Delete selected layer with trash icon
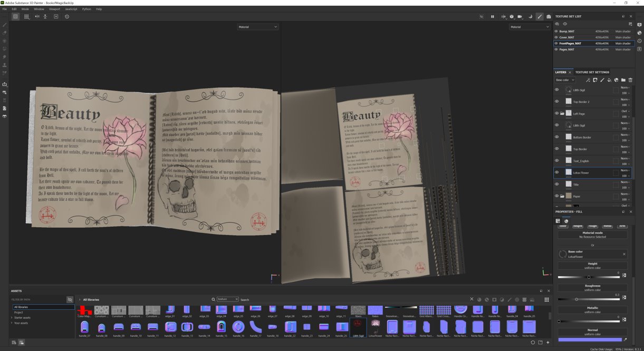This screenshot has height=351, width=644. [630, 80]
